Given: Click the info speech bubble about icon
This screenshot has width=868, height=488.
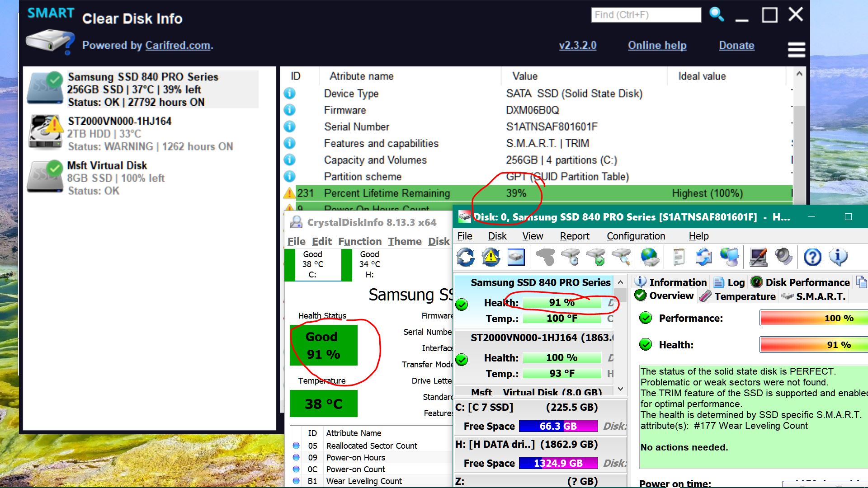Looking at the screenshot, I should [x=838, y=257].
